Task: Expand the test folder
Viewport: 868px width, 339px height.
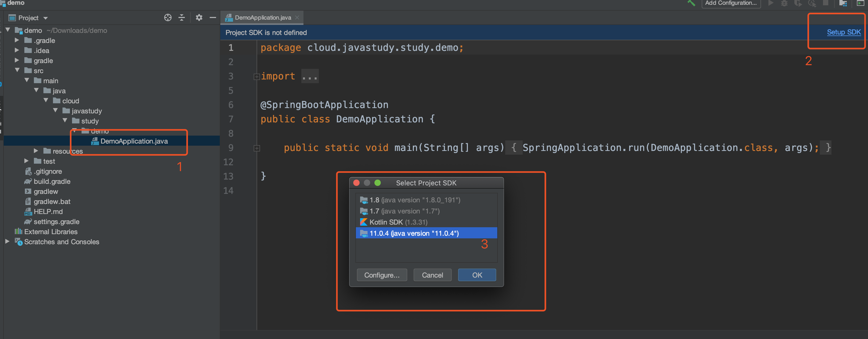Action: (x=26, y=161)
